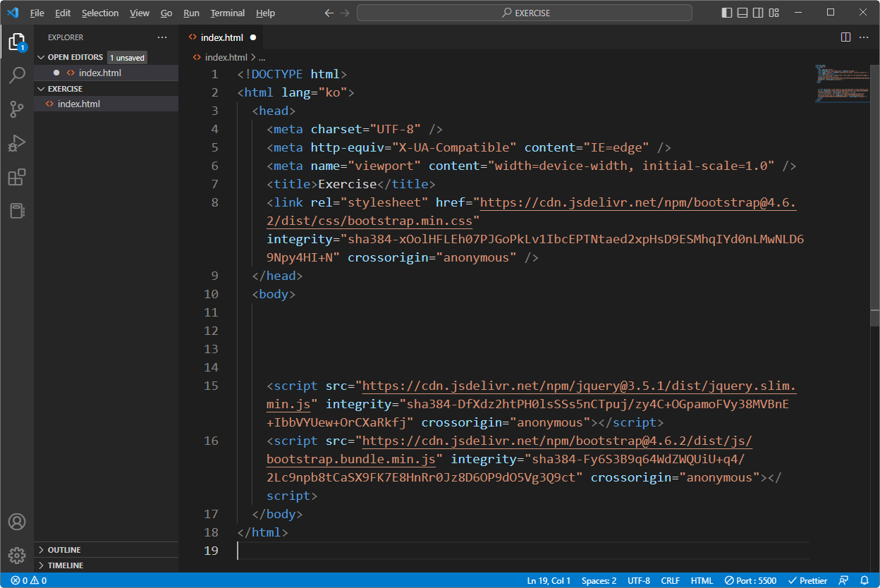Open the Customize Layout icon
880x588 pixels.
pos(774,13)
